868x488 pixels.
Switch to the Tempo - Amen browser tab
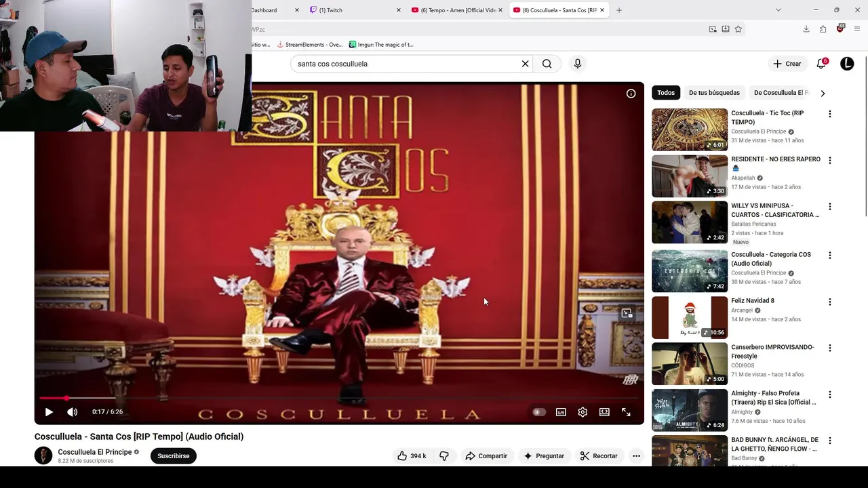[454, 10]
